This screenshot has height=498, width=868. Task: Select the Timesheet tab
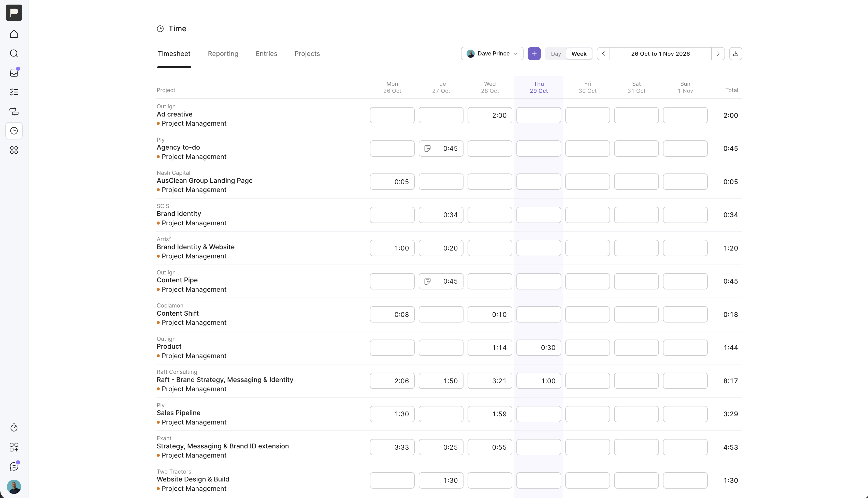174,54
